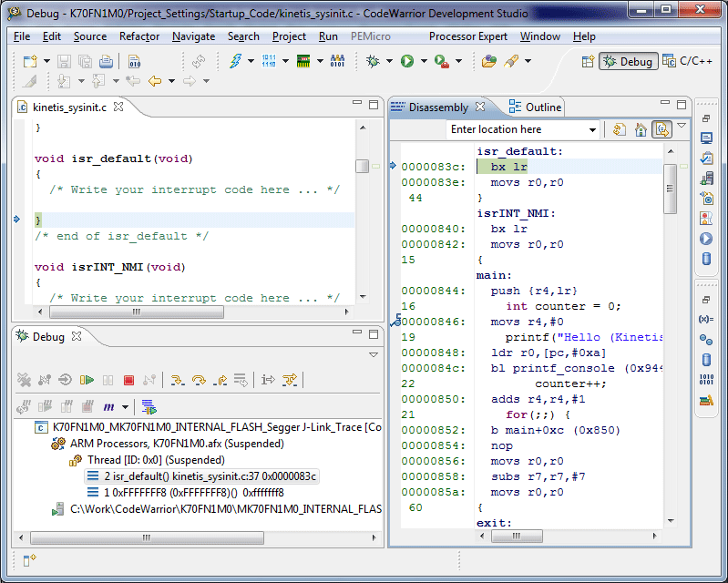Click the Debug view horizontal scrollbar thumb
The image size is (728, 583).
[x=148, y=538]
